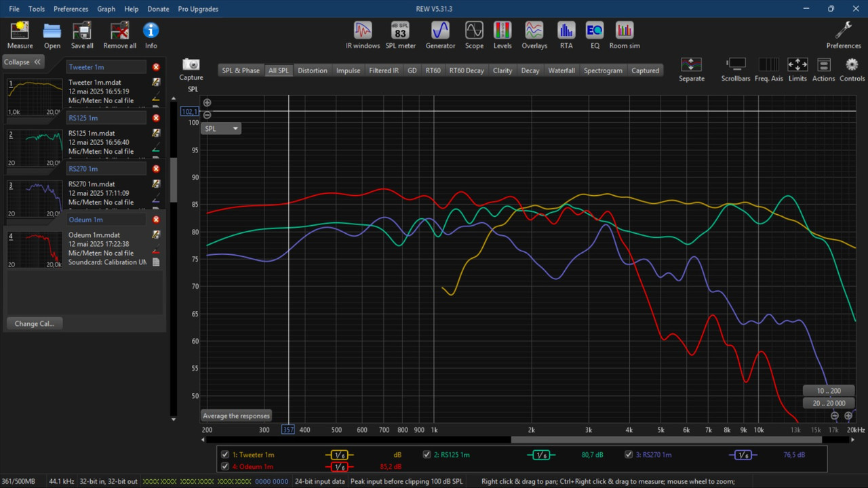Switch to the Distortion tab
Viewport: 868px width, 488px height.
coord(313,70)
